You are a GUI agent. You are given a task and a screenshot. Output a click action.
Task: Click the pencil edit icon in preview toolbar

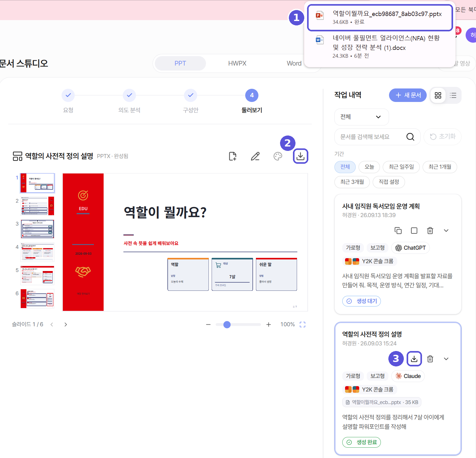[255, 156]
